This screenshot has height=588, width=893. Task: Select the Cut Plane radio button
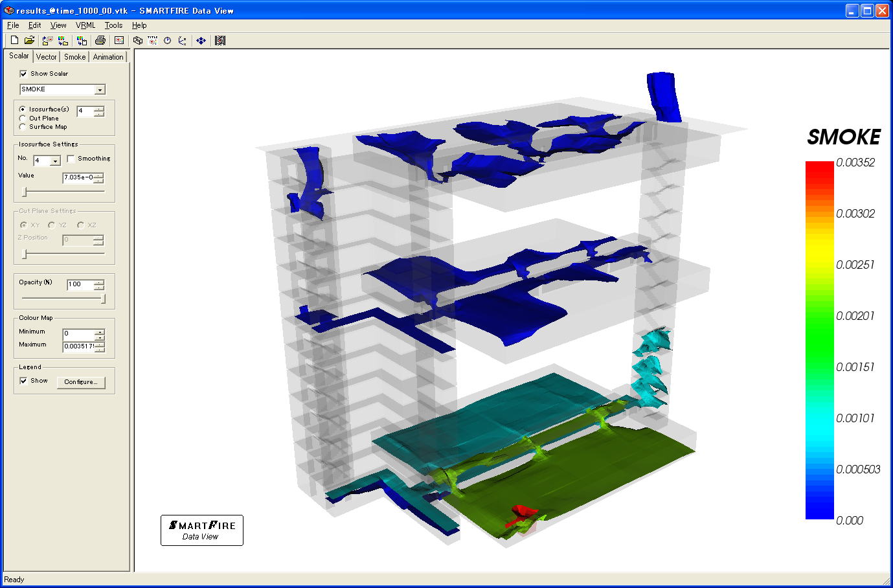coord(23,119)
